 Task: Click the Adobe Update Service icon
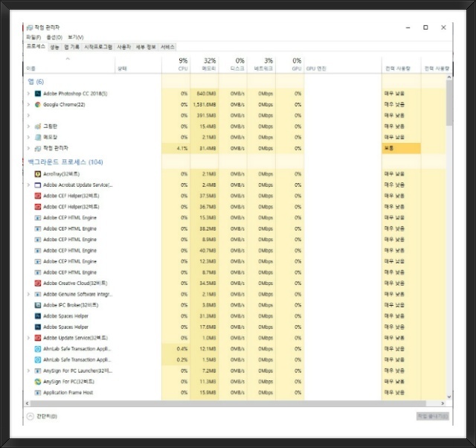pos(38,338)
